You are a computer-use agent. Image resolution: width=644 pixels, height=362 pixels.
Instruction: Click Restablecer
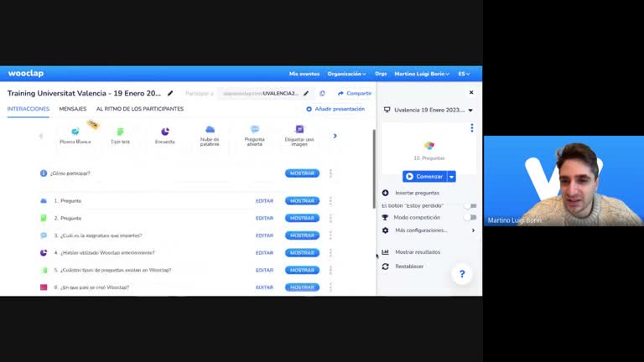coord(409,266)
